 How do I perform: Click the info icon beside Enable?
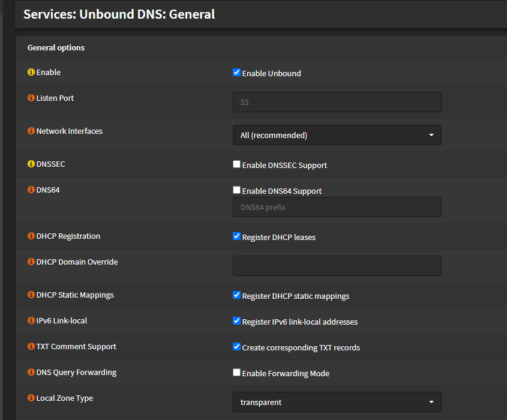pos(31,72)
